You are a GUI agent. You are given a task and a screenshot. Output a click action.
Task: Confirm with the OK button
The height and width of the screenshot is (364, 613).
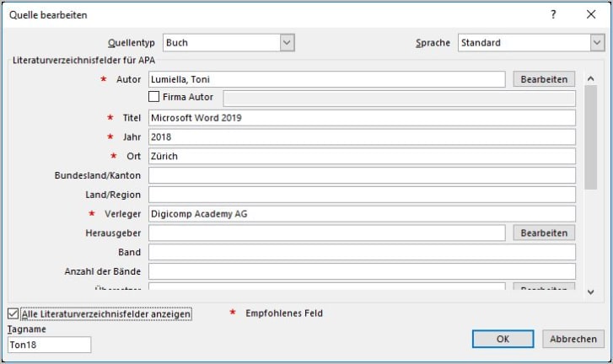[x=503, y=339]
